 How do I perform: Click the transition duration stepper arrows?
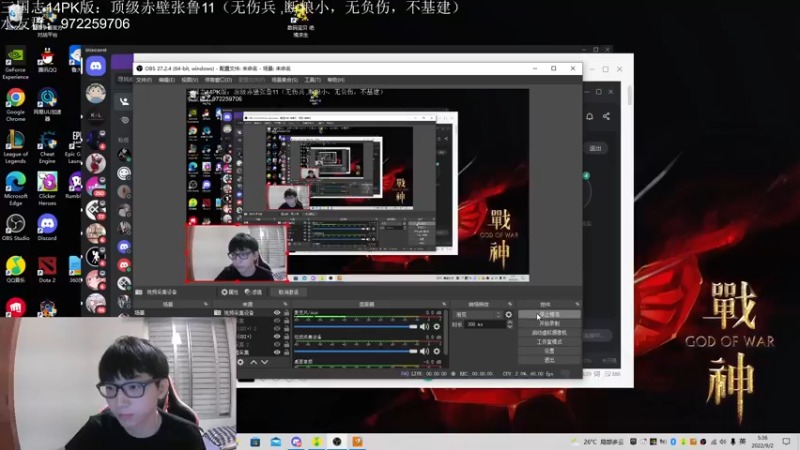510,324
